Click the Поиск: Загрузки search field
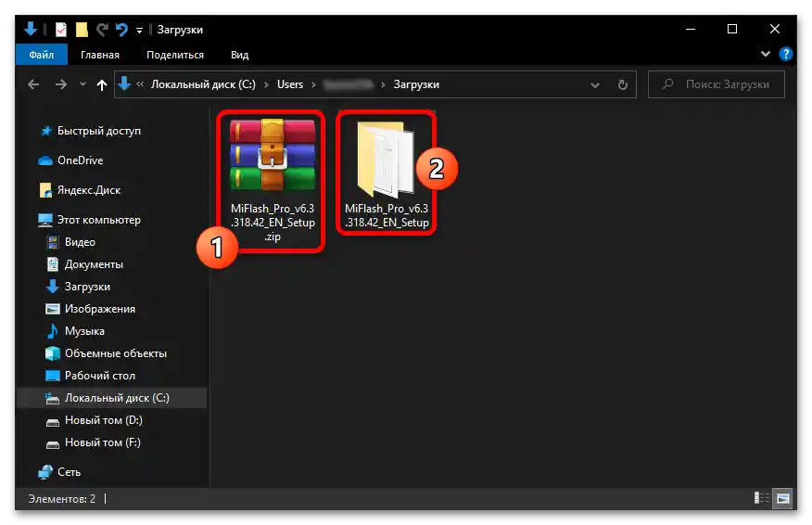Viewport: 812px width, 525px height. [717, 84]
